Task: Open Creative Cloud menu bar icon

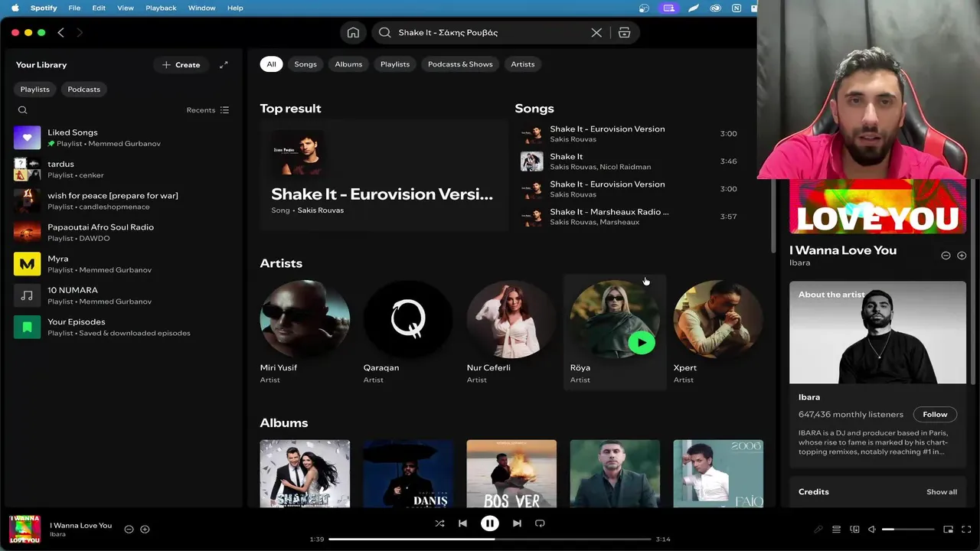Action: [x=715, y=8]
